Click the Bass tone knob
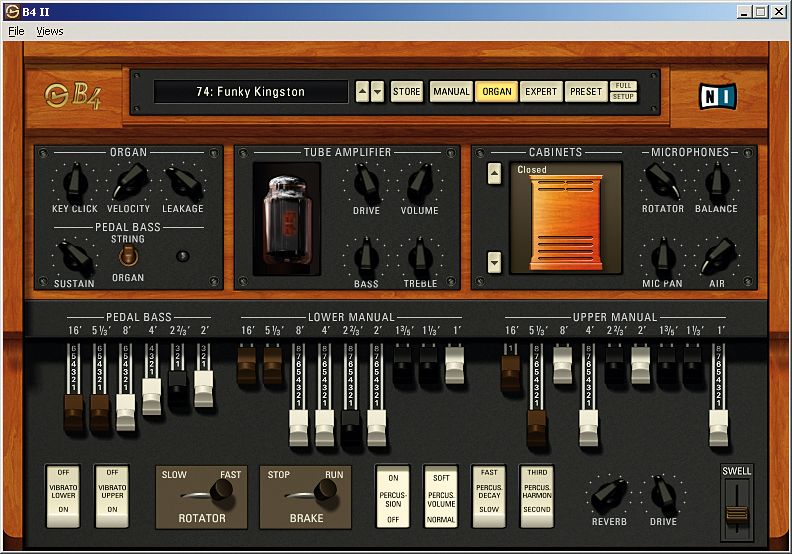Image resolution: width=792 pixels, height=554 pixels. tap(366, 257)
